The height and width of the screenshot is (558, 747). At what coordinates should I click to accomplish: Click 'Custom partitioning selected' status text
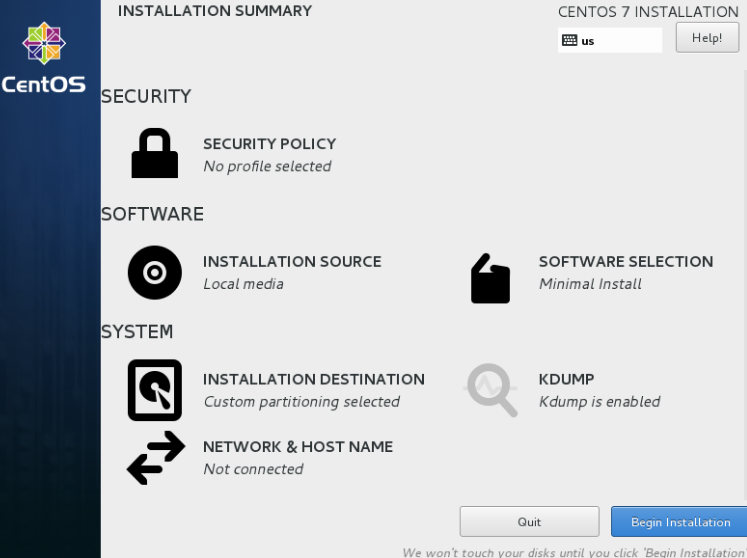302,402
